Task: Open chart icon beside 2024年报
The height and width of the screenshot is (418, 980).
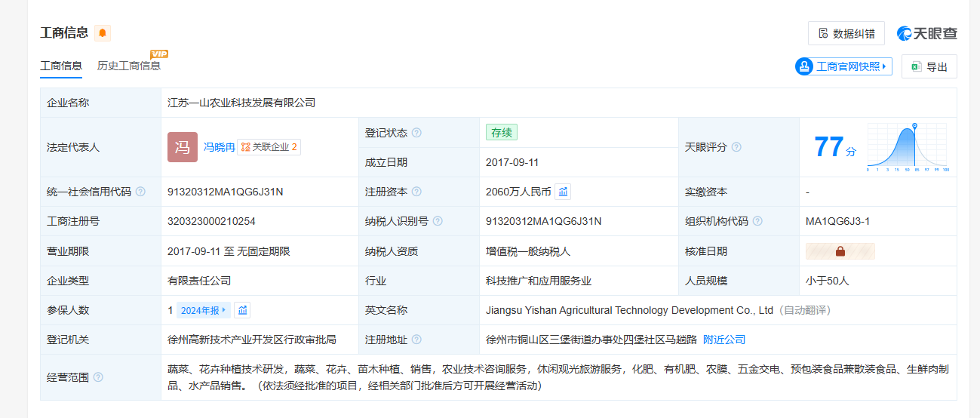Action: click(x=242, y=310)
